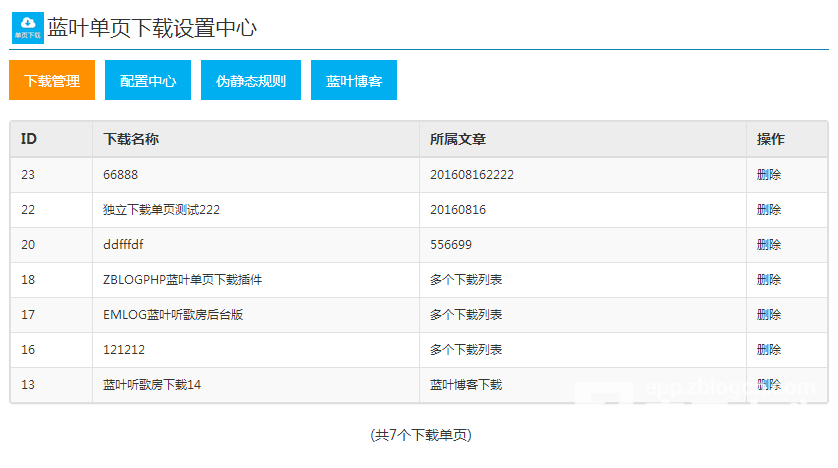Delete the EMLOG蓝叶听歌房后台版 entry
The width and height of the screenshot is (838, 468).
(x=769, y=315)
